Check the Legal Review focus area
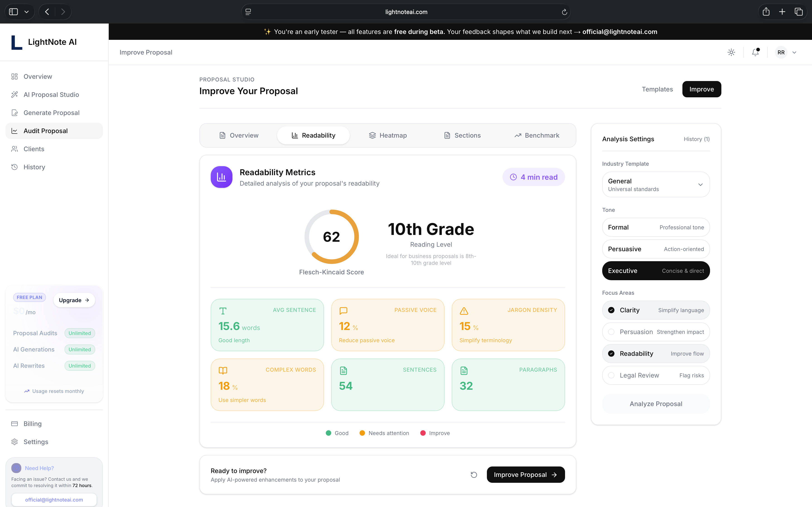This screenshot has width=812, height=507. pyautogui.click(x=611, y=375)
